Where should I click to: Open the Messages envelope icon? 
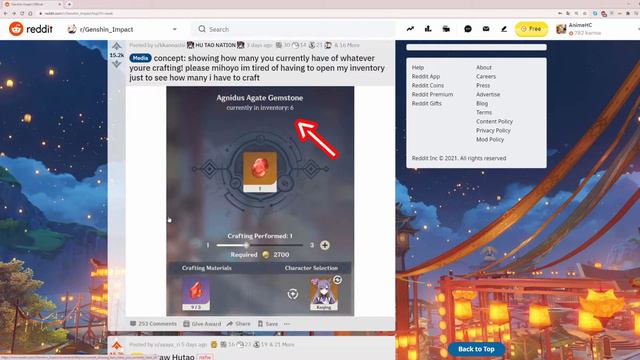(486, 29)
